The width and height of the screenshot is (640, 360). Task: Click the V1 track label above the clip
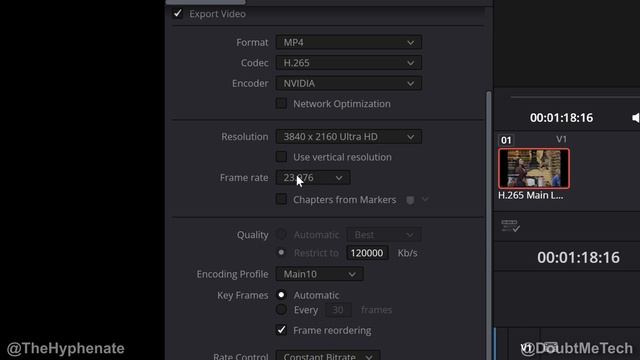[561, 139]
